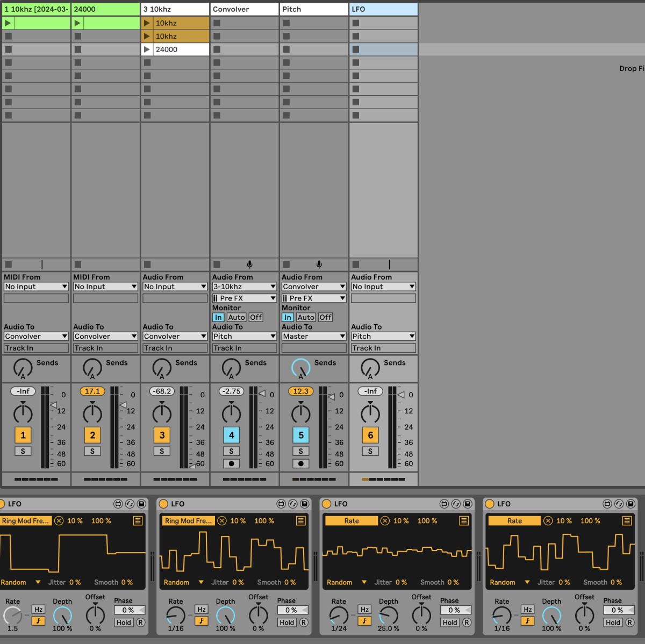645x644 pixels.
Task: Click Track In on the LFO track
Action: click(383, 348)
